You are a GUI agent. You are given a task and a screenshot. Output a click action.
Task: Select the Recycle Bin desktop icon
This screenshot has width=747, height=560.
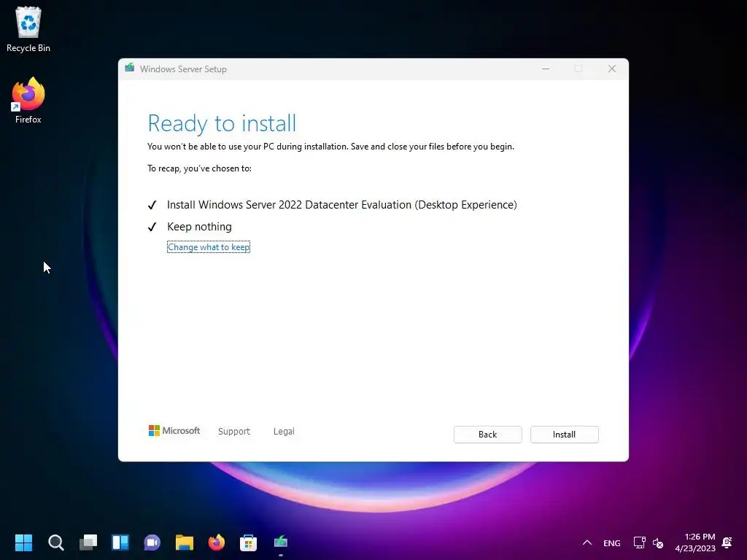[x=28, y=29]
